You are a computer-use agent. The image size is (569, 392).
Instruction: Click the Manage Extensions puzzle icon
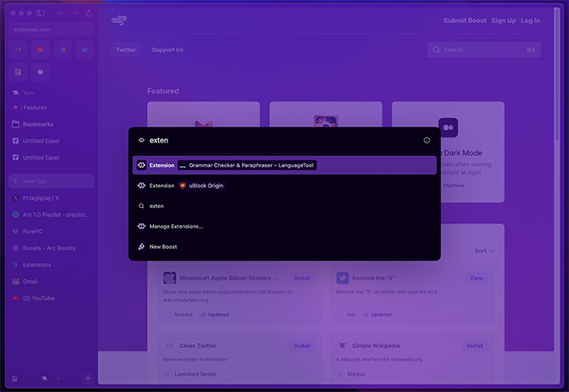(141, 227)
